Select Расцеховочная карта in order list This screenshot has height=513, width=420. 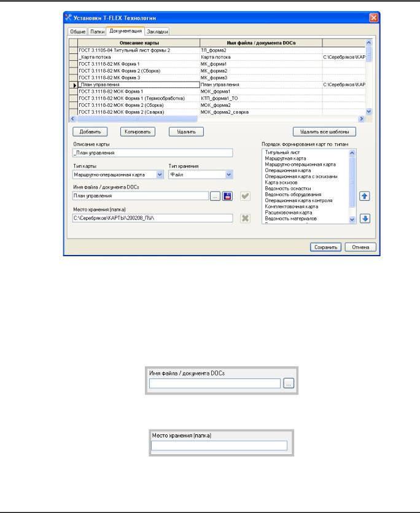click(x=289, y=213)
